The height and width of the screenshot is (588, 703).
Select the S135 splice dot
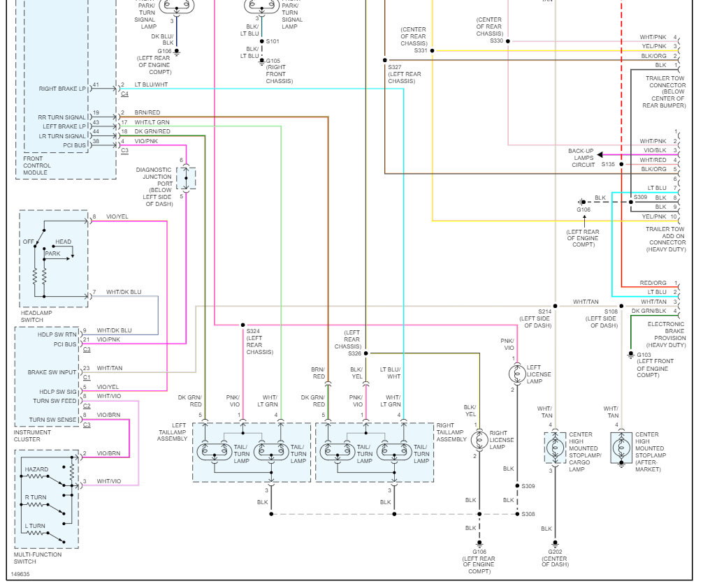[x=621, y=165]
